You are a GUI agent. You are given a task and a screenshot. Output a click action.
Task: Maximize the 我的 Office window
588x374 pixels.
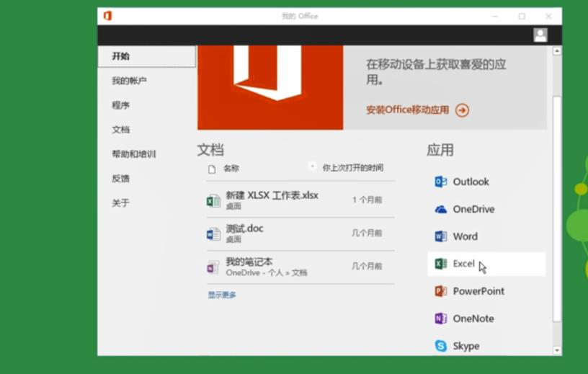coord(522,16)
